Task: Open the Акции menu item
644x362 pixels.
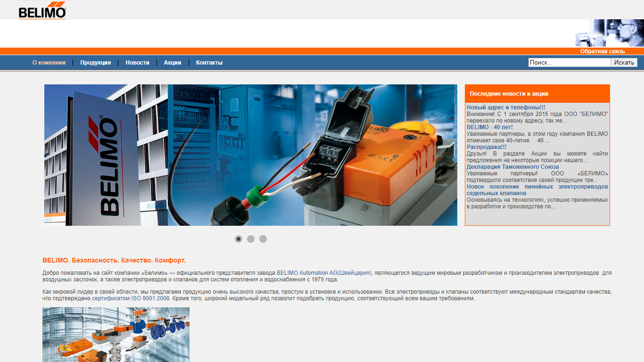Action: (173, 63)
